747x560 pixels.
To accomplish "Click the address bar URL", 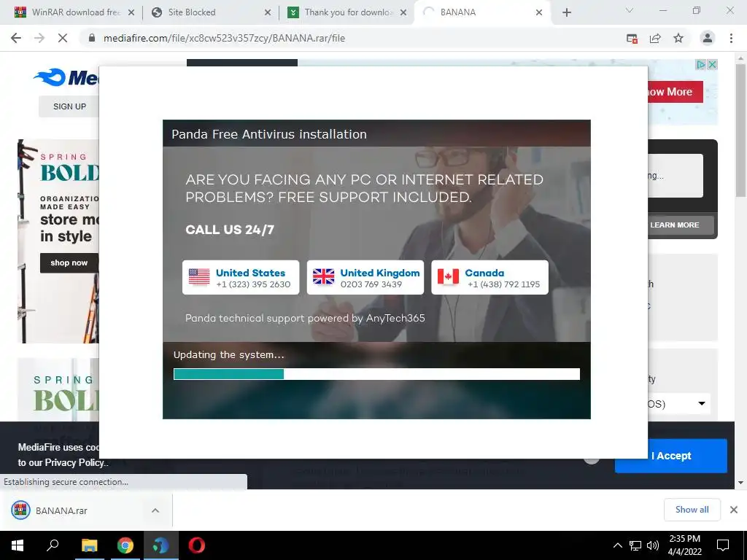I will (x=224, y=38).
